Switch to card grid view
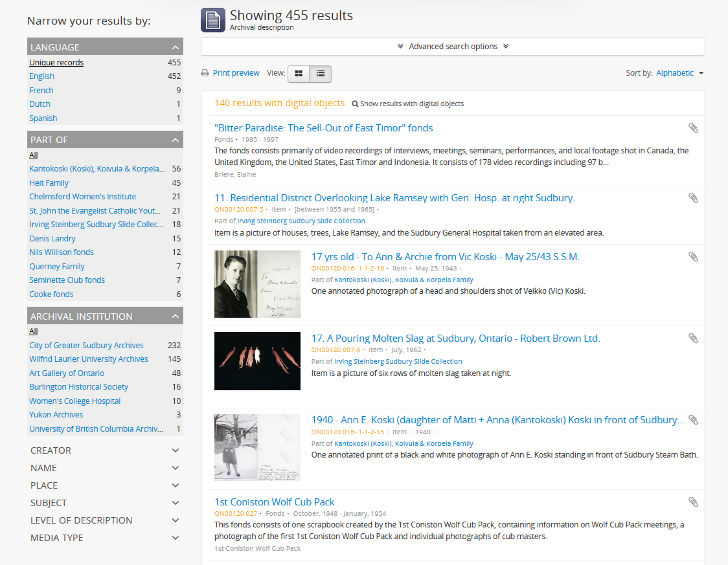This screenshot has width=728, height=565. pos(299,74)
